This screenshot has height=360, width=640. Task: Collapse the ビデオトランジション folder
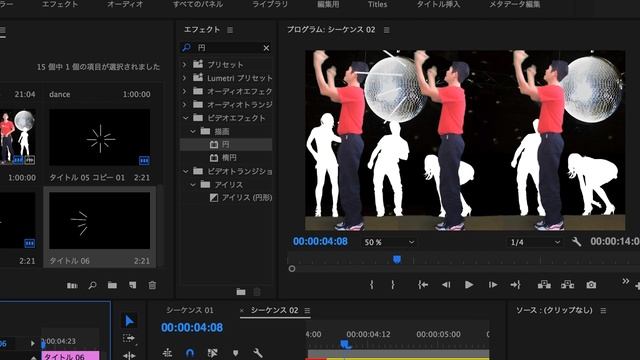[x=185, y=171]
